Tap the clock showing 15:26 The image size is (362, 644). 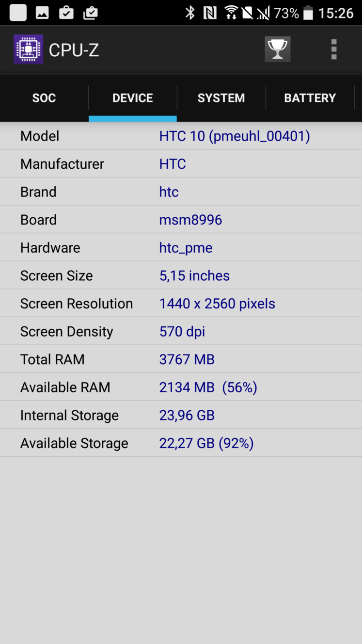coord(336,13)
